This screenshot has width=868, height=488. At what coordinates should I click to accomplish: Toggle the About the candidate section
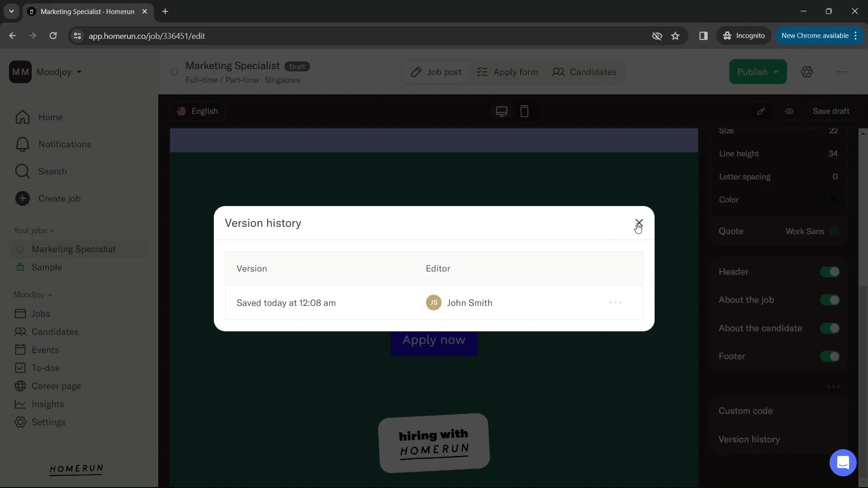(x=832, y=328)
